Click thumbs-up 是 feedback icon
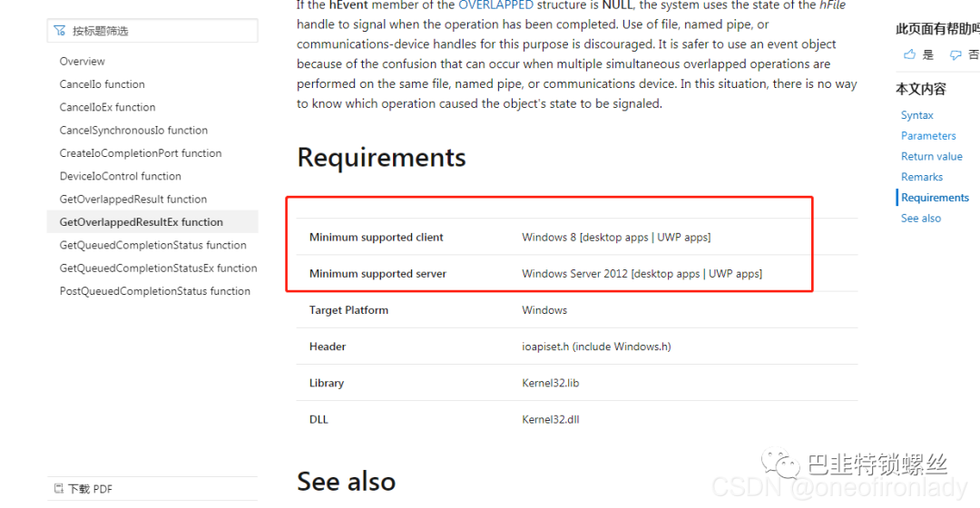This screenshot has height=508, width=980. click(909, 55)
